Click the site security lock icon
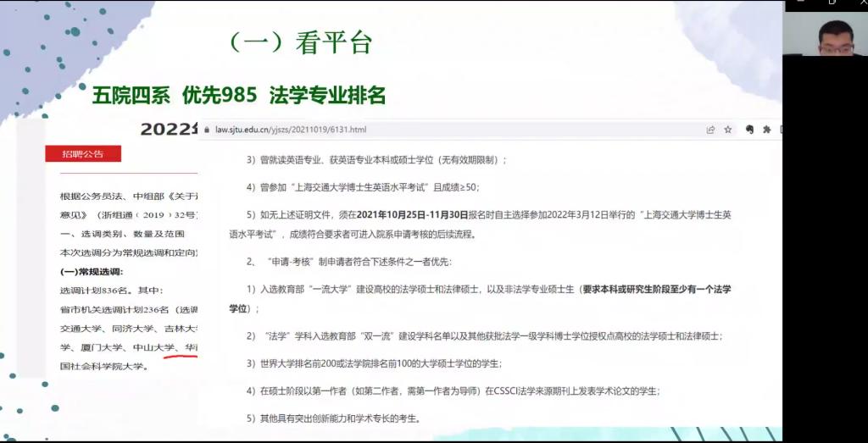 point(208,130)
